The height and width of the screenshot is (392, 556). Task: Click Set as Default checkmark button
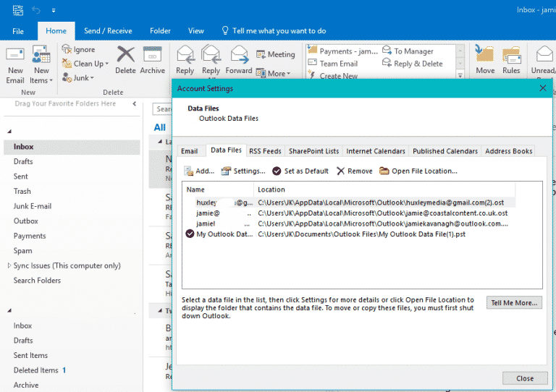[x=300, y=171]
